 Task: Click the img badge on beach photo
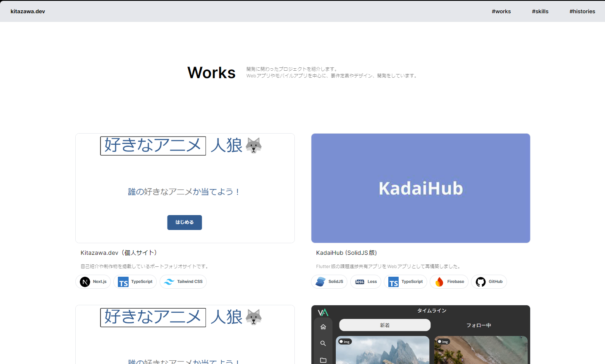pyautogui.click(x=443, y=342)
